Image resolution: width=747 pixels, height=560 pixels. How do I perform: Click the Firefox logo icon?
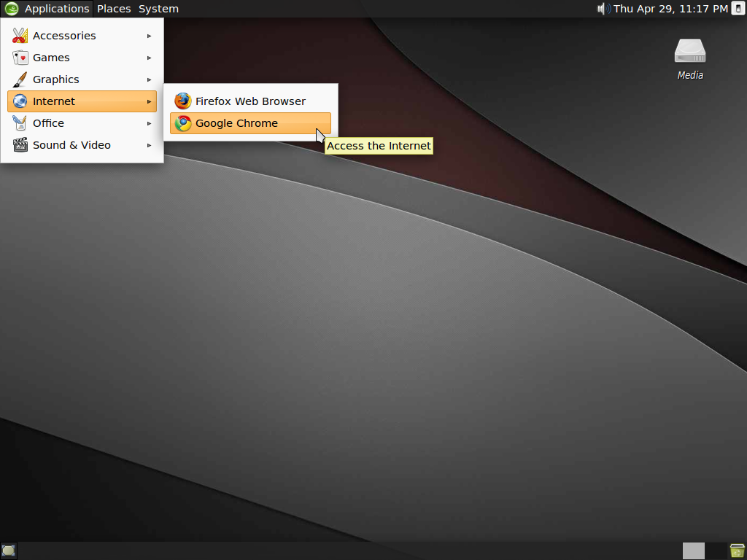pyautogui.click(x=183, y=101)
